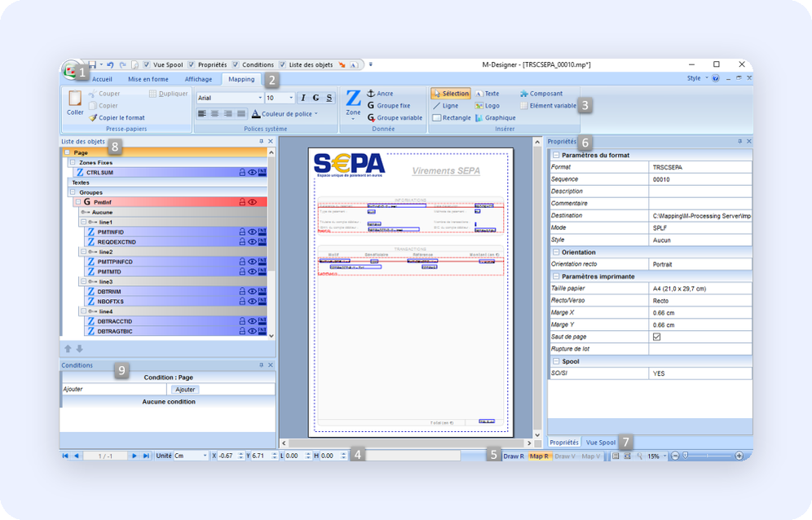Viewport: 812px width, 520px height.
Task: Select the Draw R mode button
Action: (x=514, y=456)
